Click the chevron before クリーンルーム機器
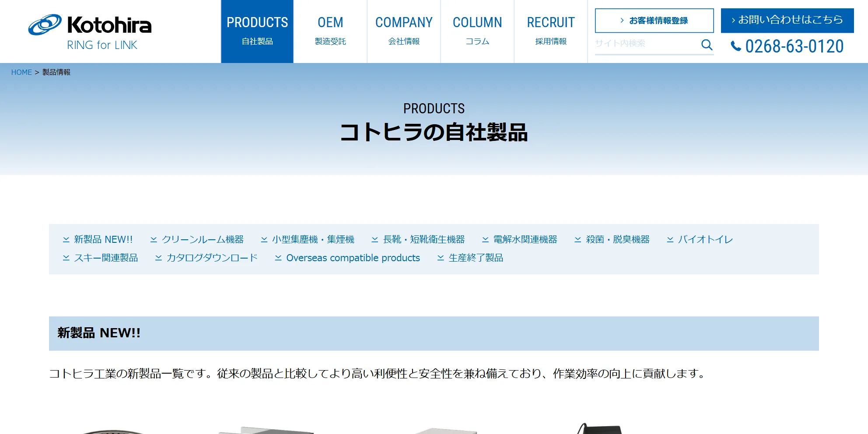Screen dimensions: 868x434 pyautogui.click(x=154, y=240)
